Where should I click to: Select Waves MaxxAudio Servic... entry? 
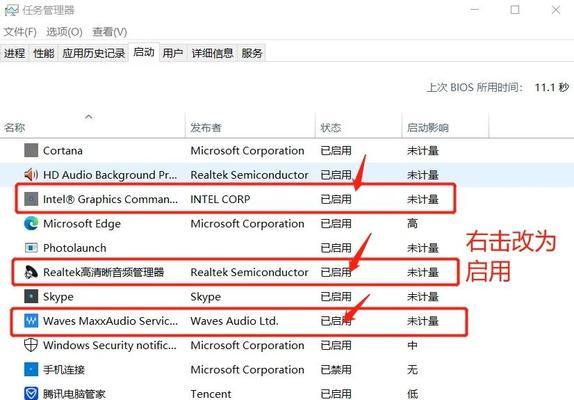pyautogui.click(x=111, y=321)
